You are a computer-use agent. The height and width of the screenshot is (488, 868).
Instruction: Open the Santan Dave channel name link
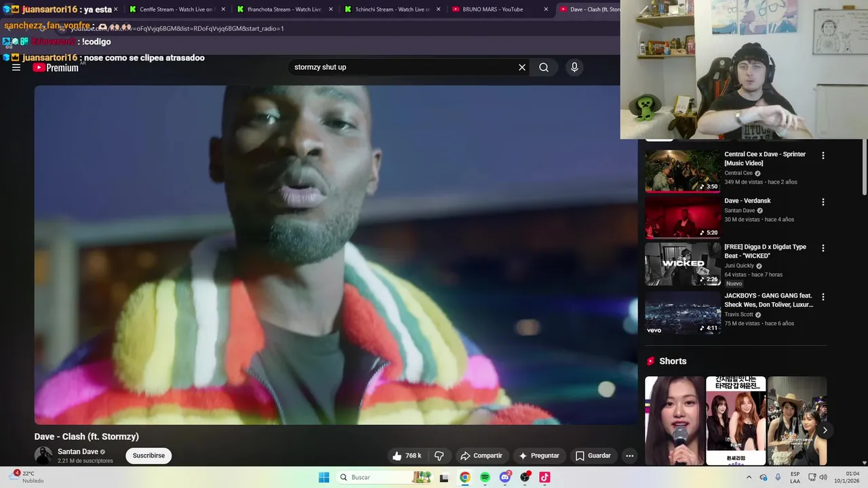(x=78, y=451)
